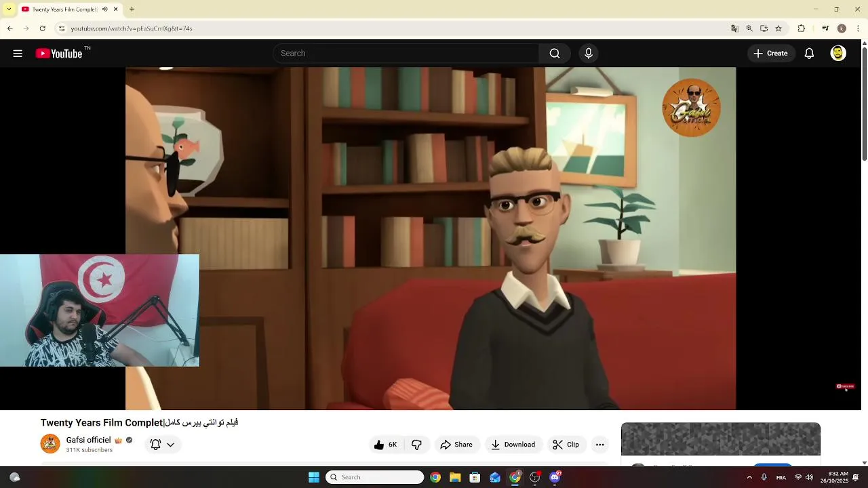Mute tab via speaker icon
Screen dimensions: 868x488
pyautogui.click(x=104, y=9)
